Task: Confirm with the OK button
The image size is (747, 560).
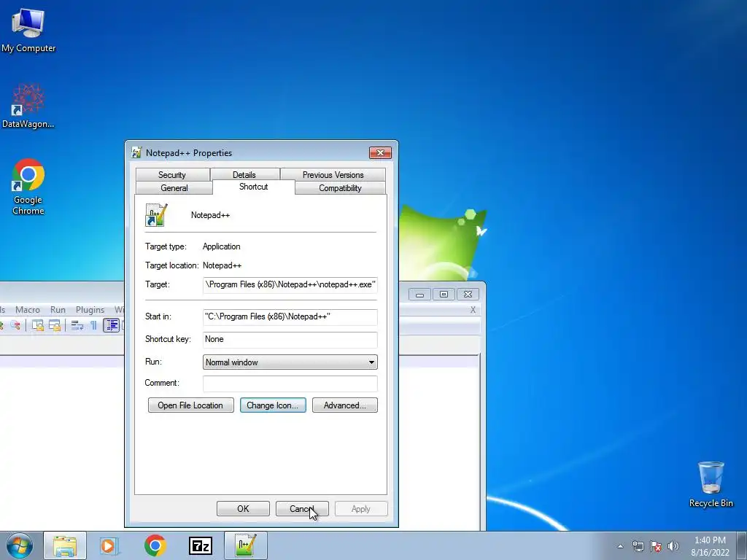Action: pyautogui.click(x=243, y=508)
